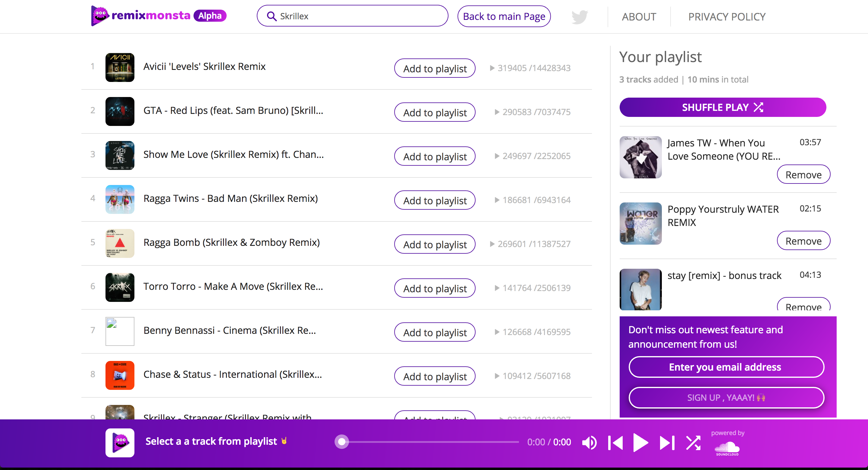Screen dimensions: 868x470
Task: Open the PRIVACY POLICY page
Action: (x=726, y=17)
